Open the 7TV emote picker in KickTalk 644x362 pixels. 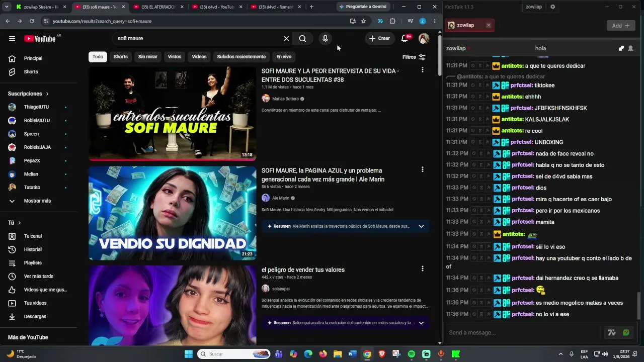click(x=612, y=332)
